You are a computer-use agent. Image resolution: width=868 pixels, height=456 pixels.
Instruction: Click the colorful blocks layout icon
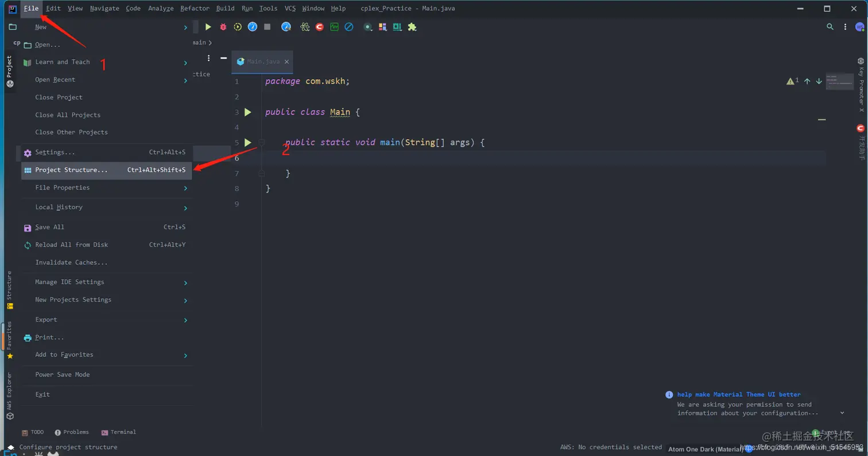click(x=382, y=27)
